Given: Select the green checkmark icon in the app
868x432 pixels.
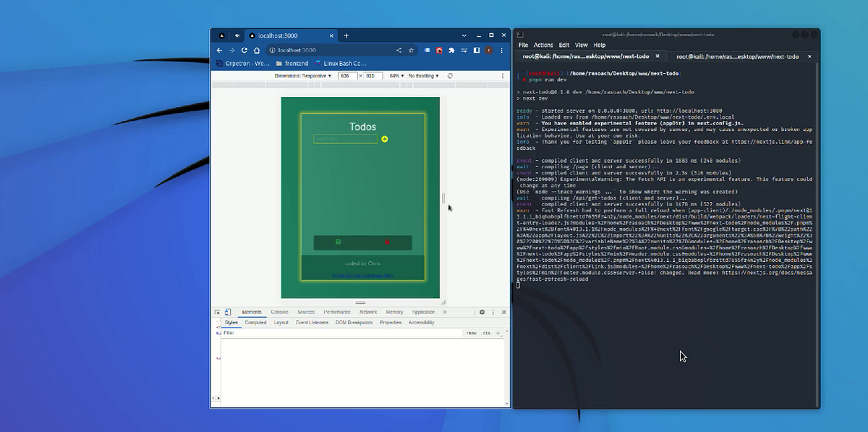Looking at the screenshot, I should pos(338,242).
